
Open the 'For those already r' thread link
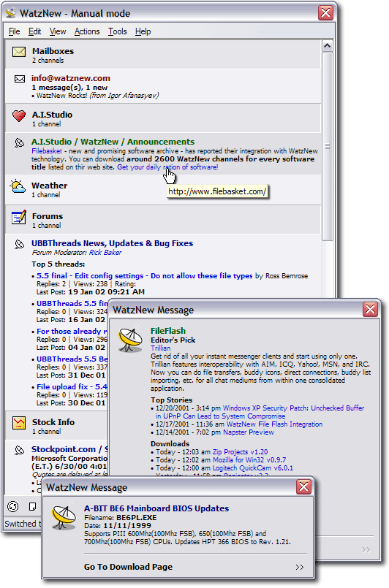pos(72,332)
